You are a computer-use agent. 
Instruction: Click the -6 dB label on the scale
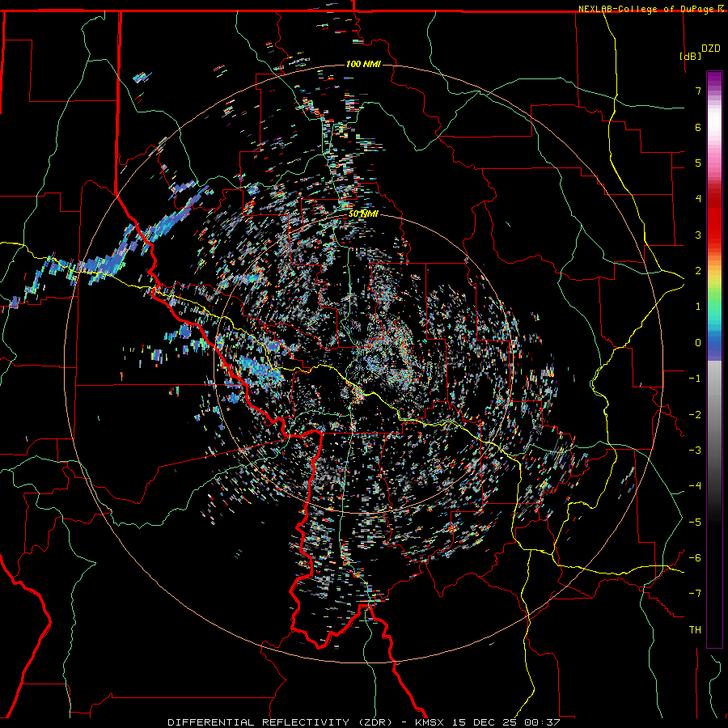click(695, 558)
